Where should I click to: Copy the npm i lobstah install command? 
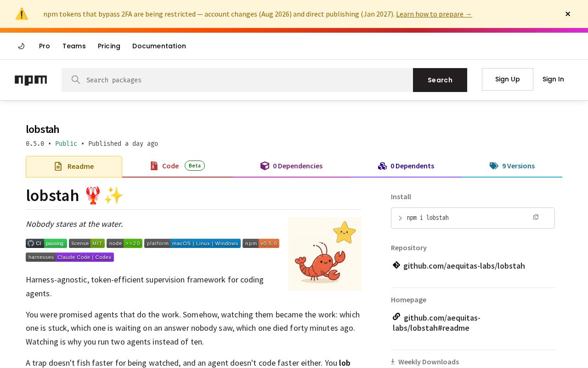point(536,217)
